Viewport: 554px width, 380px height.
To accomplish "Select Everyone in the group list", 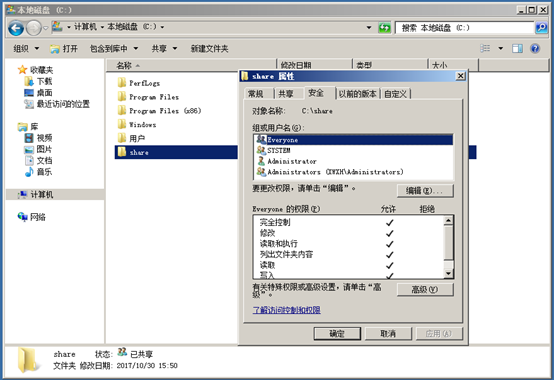I will (x=353, y=140).
